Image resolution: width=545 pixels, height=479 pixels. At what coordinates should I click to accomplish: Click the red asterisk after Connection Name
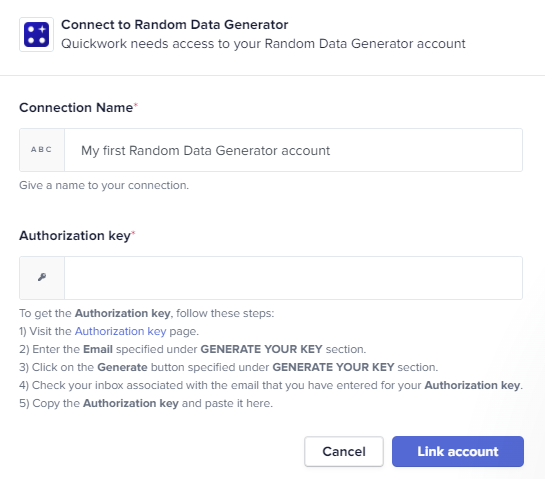point(136,105)
